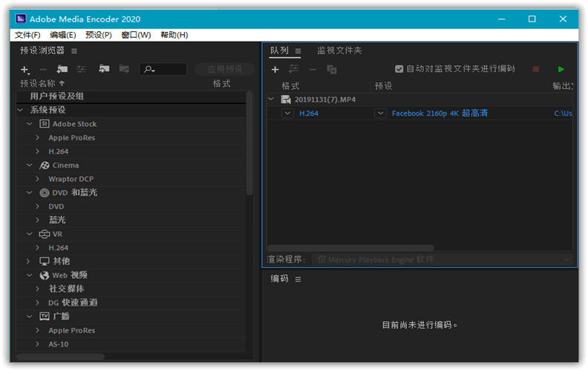
Task: Add source with queue plus icon
Action: 275,70
